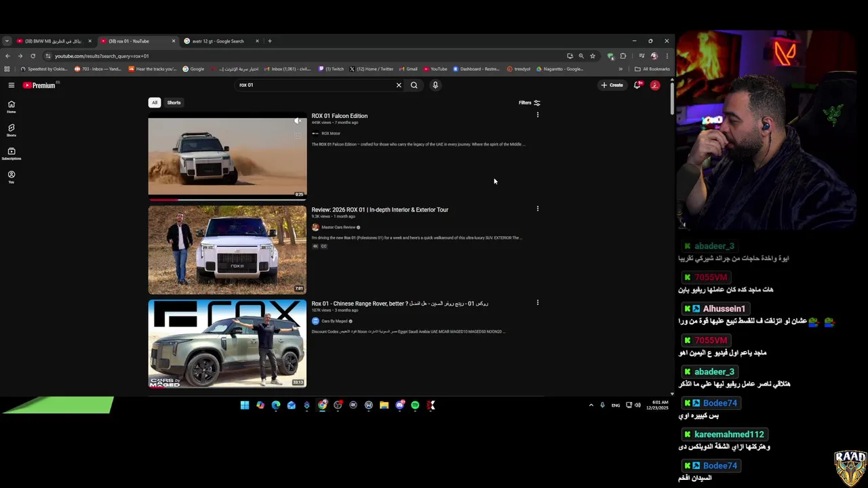Bookmark this page with the star
This screenshot has height=488, width=868.
point(593,56)
